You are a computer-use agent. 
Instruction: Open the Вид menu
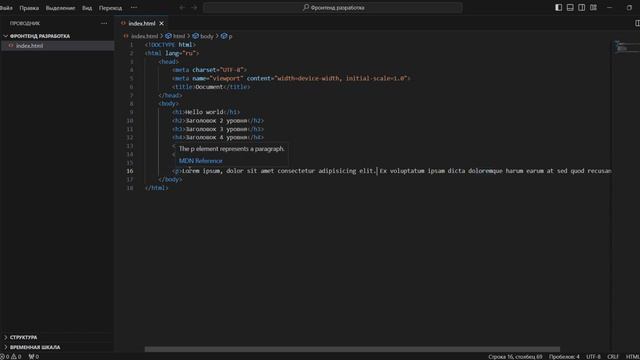coord(87,8)
